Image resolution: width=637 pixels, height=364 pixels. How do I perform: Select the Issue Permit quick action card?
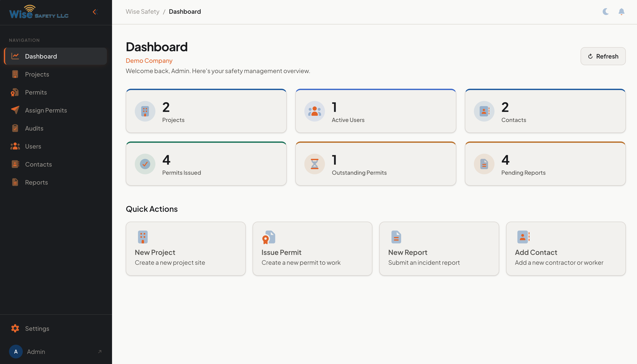coord(312,249)
